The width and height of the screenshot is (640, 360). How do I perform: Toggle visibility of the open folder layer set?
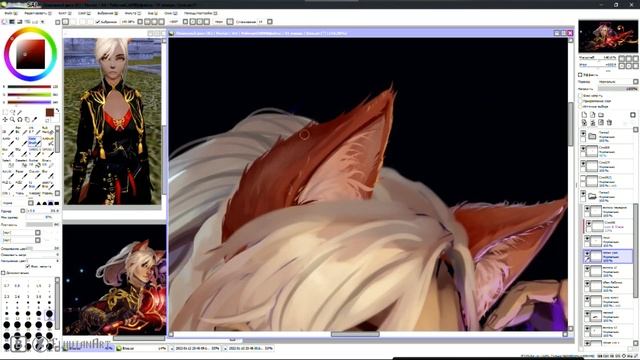583,193
